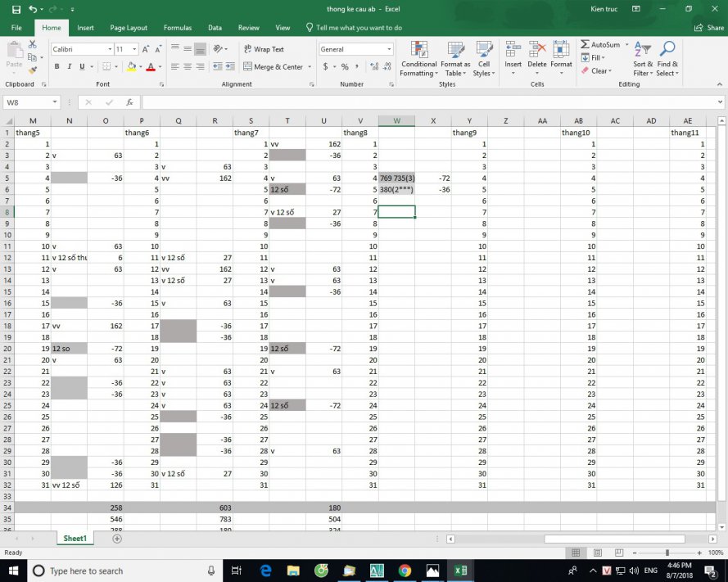This screenshot has width=728, height=582.
Task: Select the Sheet1 worksheet tab
Action: tap(75, 539)
